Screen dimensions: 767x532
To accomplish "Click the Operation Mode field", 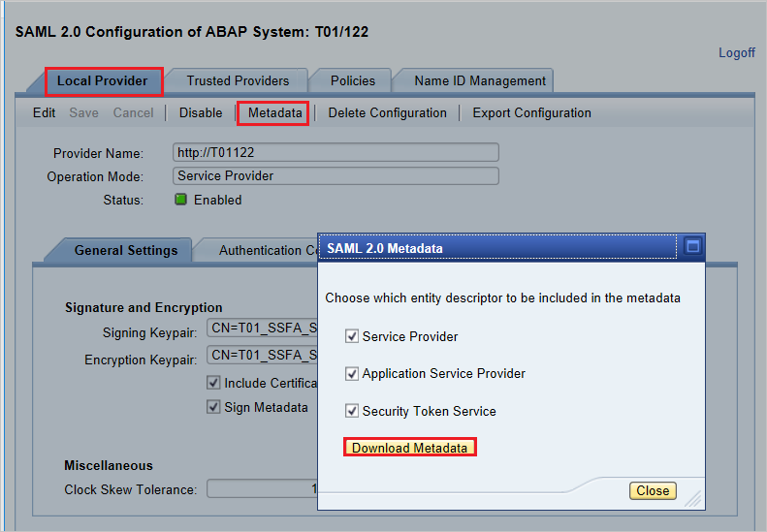I will (x=336, y=175).
